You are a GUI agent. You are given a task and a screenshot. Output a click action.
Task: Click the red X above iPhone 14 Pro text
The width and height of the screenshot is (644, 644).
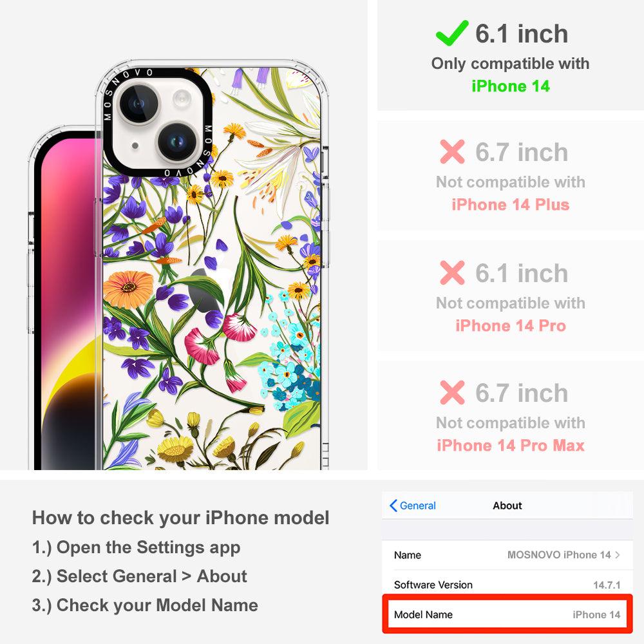tap(452, 272)
